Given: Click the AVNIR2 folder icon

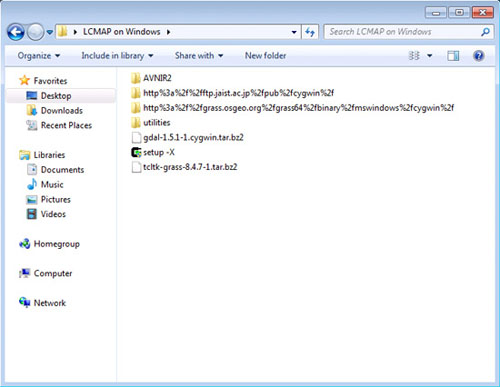Looking at the screenshot, I should tap(136, 78).
